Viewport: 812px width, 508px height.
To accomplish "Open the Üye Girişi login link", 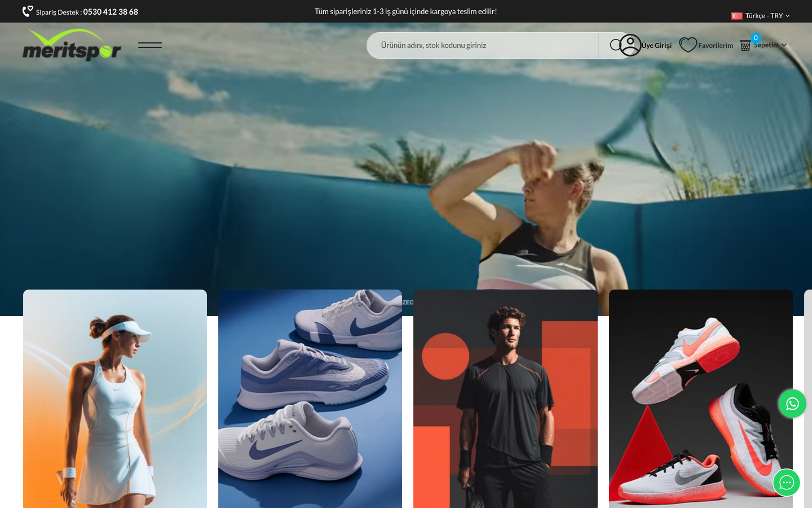I will click(656, 46).
